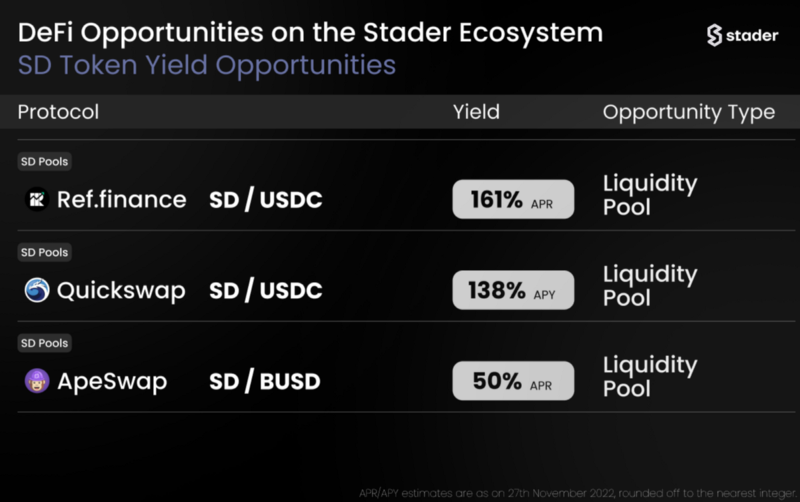Click the Protocol column header
This screenshot has height=502, width=800.
coord(58,112)
